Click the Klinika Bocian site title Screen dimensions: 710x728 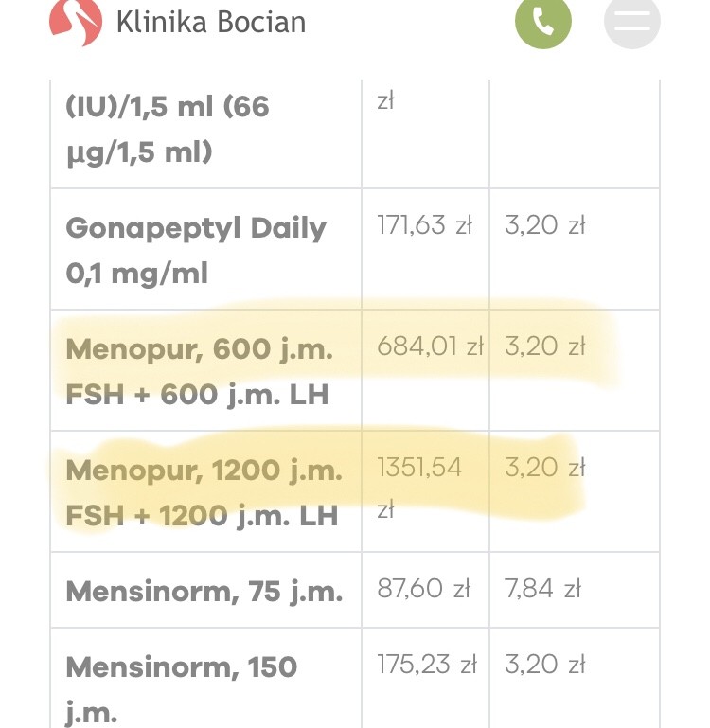pyautogui.click(x=210, y=22)
